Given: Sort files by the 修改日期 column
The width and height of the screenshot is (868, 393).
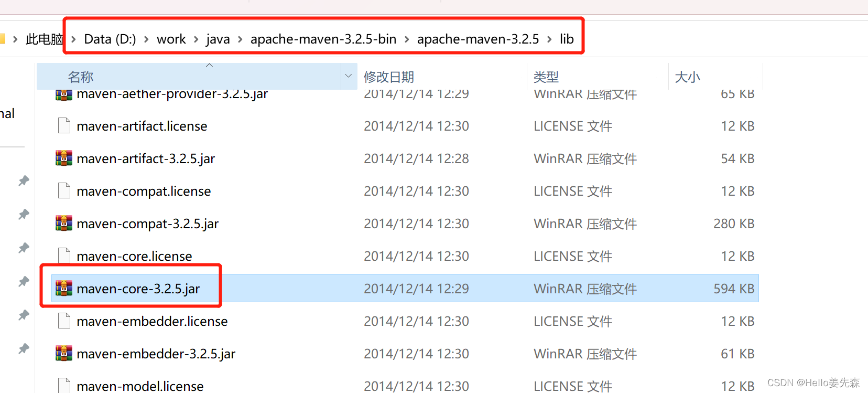Looking at the screenshot, I should [x=389, y=77].
